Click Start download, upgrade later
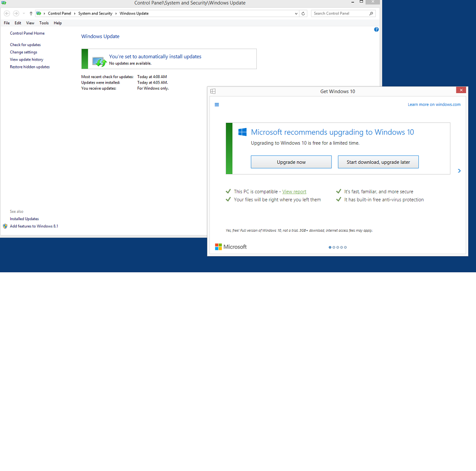The height and width of the screenshot is (471, 476). [378, 162]
